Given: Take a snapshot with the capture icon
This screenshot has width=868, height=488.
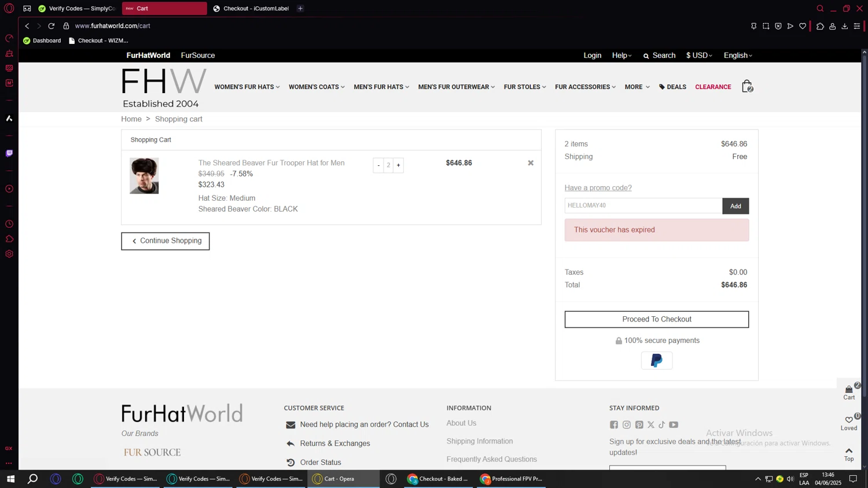Looking at the screenshot, I should point(766,26).
